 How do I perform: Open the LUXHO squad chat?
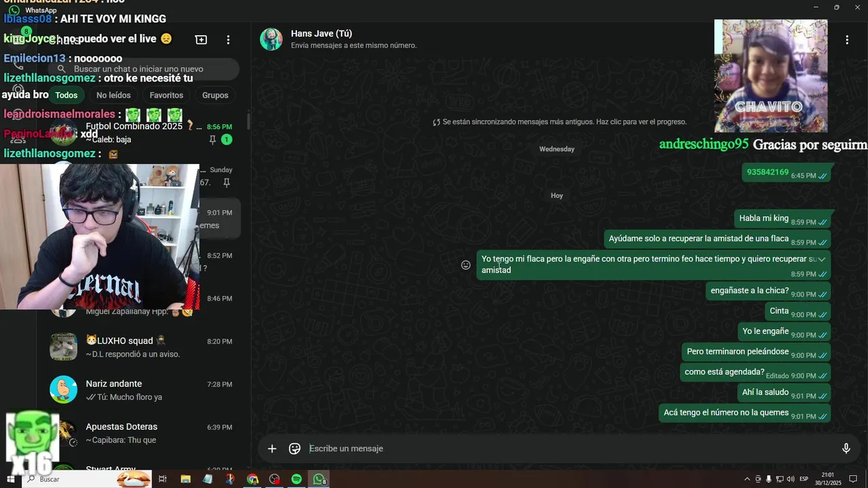click(142, 347)
